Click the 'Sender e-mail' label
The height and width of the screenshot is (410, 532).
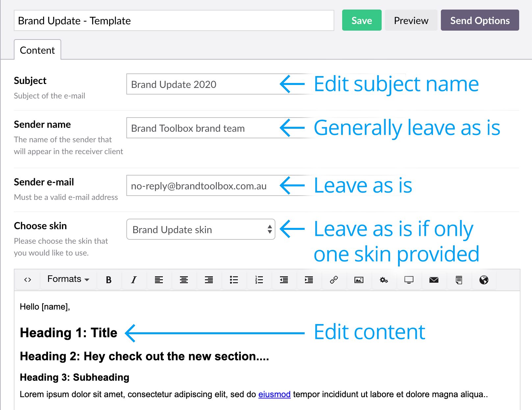[x=44, y=182]
